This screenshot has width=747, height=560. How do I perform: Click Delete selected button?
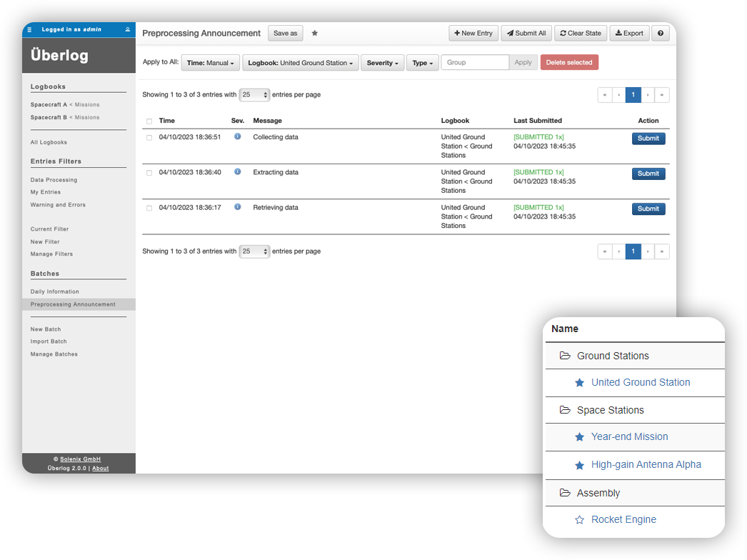(x=569, y=62)
